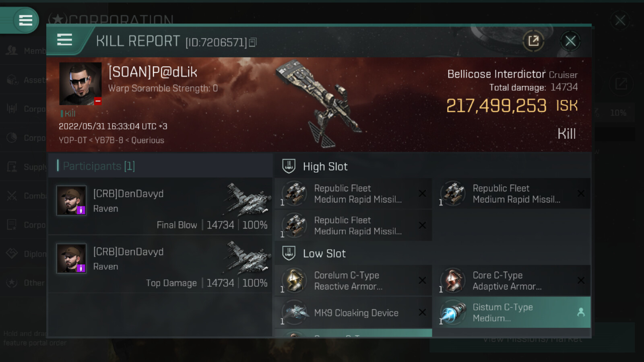Select the Corelum C-Type Reactive Armor icon

tap(295, 280)
